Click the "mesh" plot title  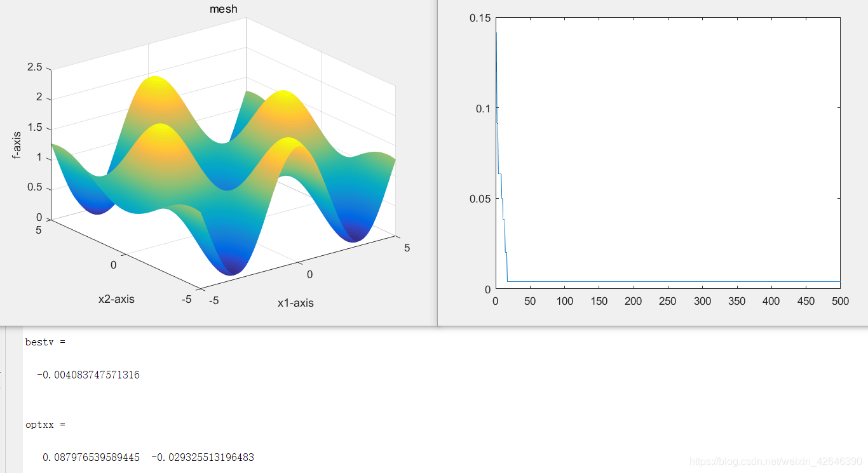(223, 9)
